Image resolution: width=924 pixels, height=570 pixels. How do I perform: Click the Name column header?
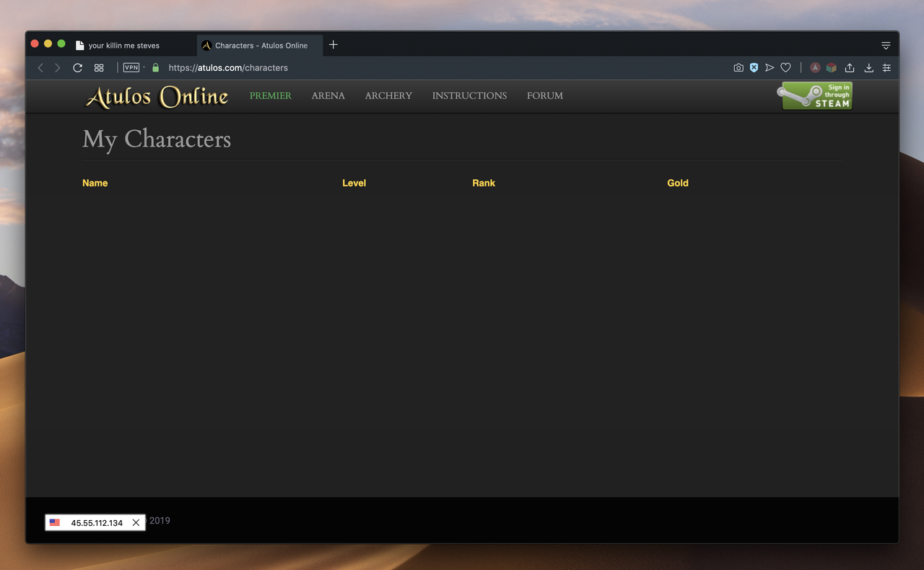coord(95,183)
